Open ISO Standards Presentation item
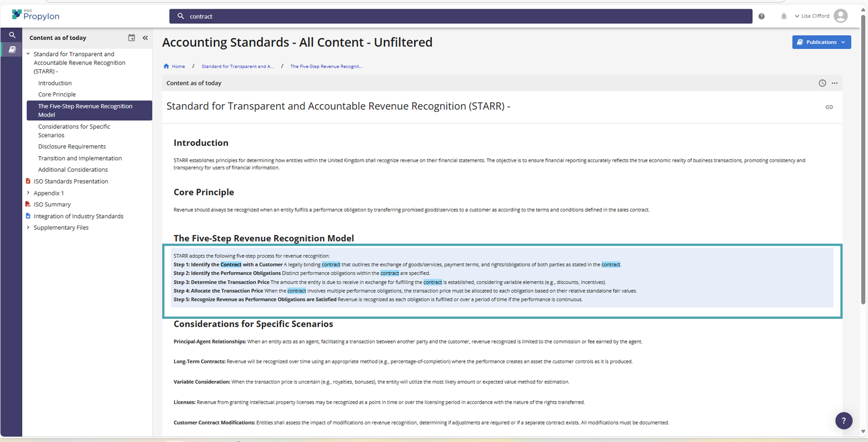The image size is (868, 442). (70, 181)
